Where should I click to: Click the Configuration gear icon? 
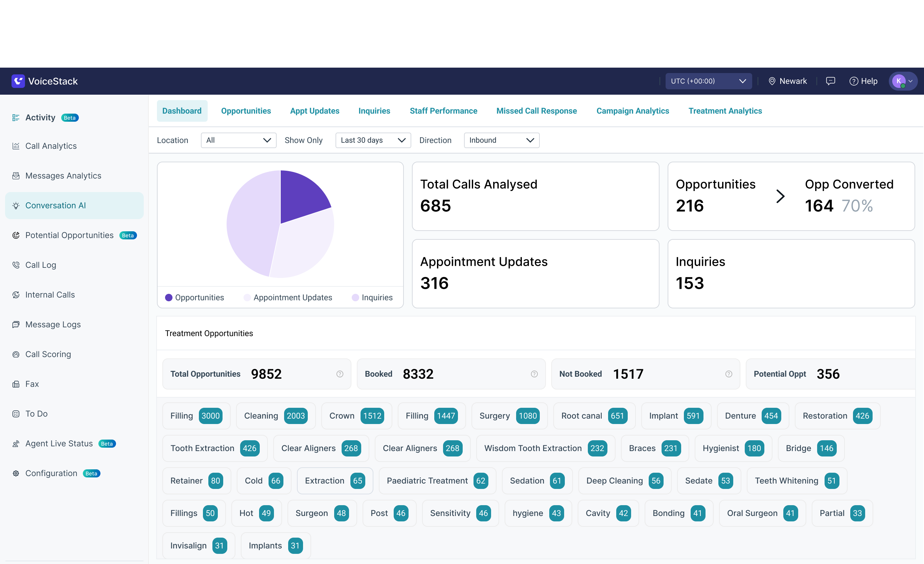16,473
